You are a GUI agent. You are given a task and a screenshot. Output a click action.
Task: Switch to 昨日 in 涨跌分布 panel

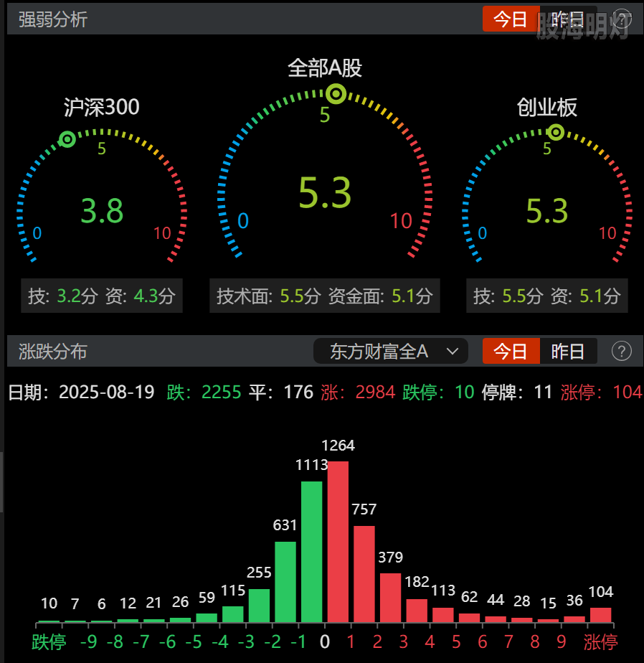[569, 351]
